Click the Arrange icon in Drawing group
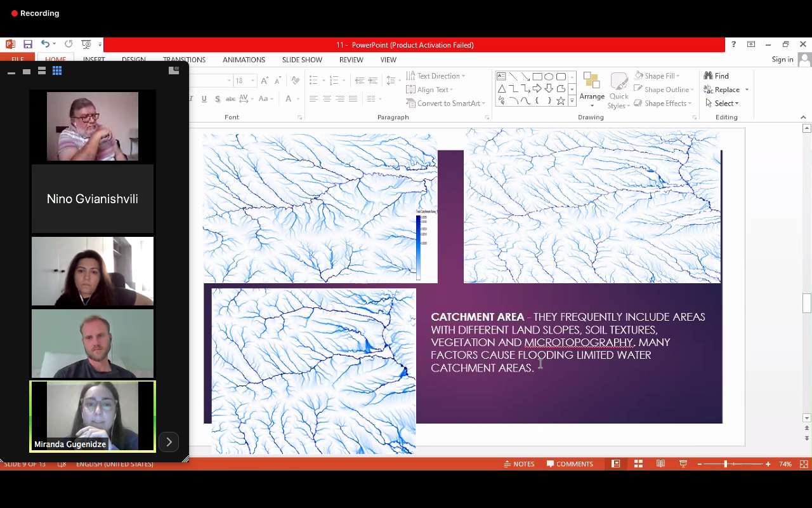Screen dimensions: 812x508 pos(591,87)
